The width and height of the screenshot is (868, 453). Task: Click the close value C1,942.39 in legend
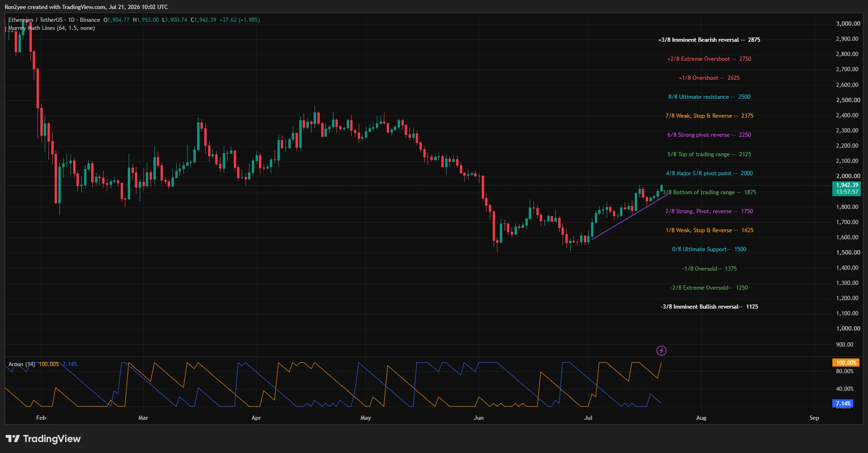pos(203,20)
